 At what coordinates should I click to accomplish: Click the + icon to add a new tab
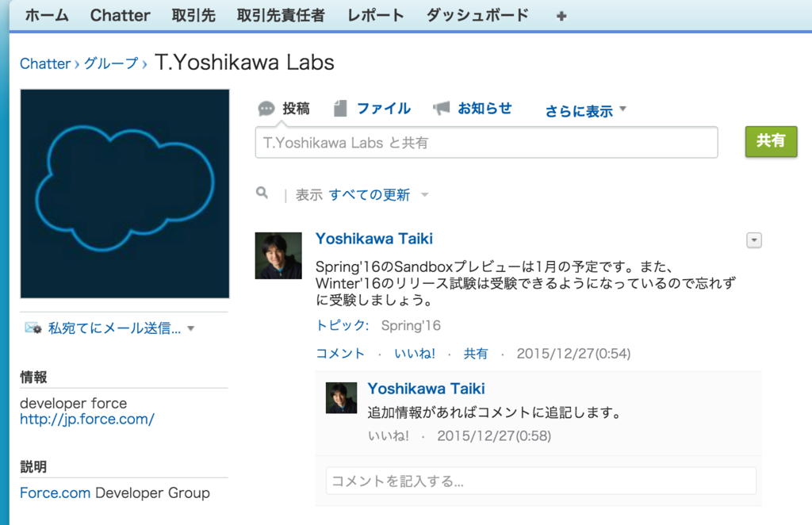point(560,14)
